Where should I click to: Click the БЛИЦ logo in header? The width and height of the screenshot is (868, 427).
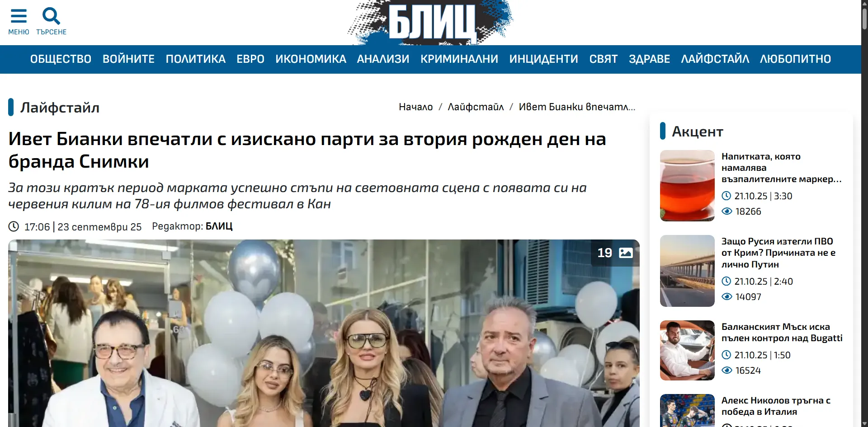coord(430,23)
